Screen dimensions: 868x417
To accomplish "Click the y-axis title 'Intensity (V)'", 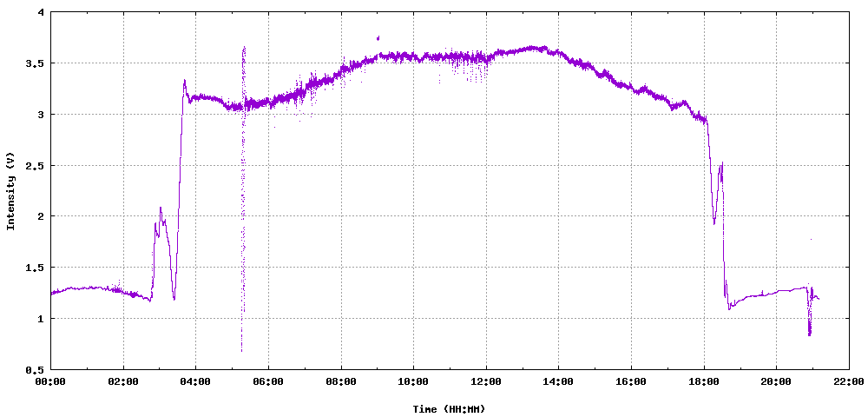I will (10, 190).
